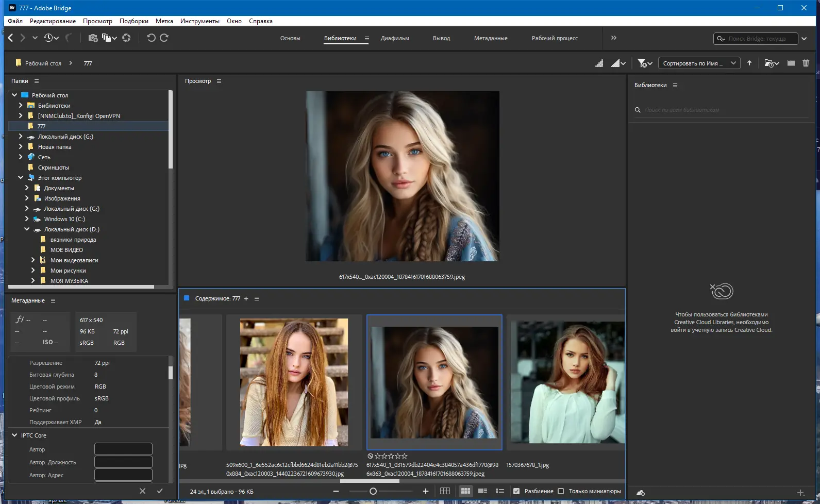This screenshot has height=504, width=820.
Task: Delete selected item with trash icon
Action: pos(806,63)
